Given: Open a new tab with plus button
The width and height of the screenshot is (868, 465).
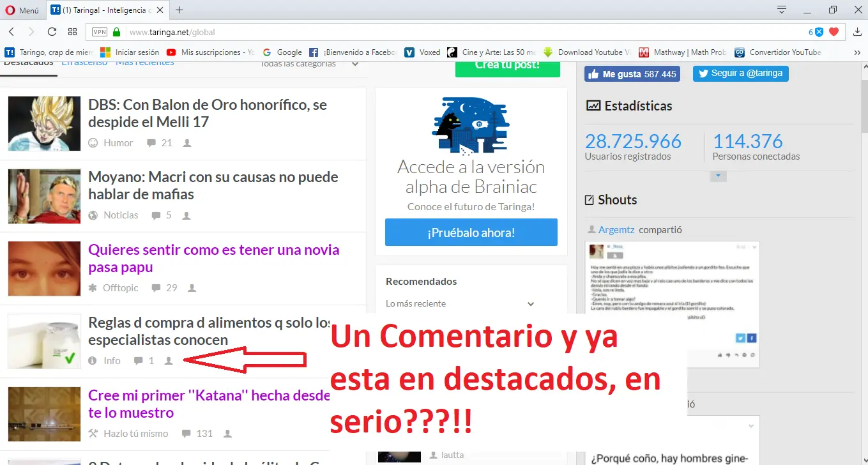Looking at the screenshot, I should click(179, 10).
